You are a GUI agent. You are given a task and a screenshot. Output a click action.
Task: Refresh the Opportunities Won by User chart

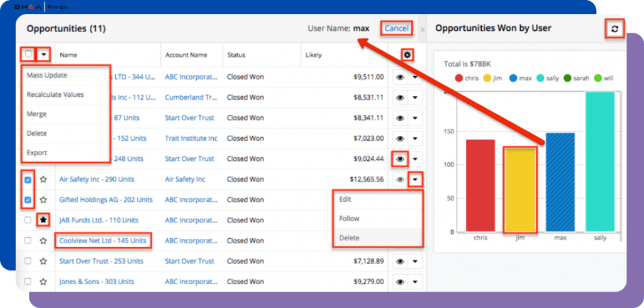tap(614, 28)
